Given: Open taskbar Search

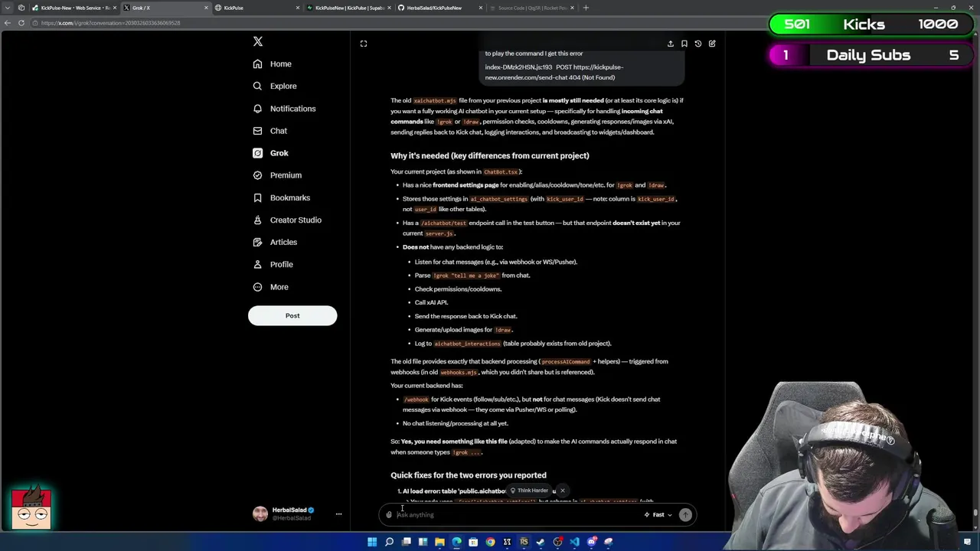Looking at the screenshot, I should (x=389, y=542).
